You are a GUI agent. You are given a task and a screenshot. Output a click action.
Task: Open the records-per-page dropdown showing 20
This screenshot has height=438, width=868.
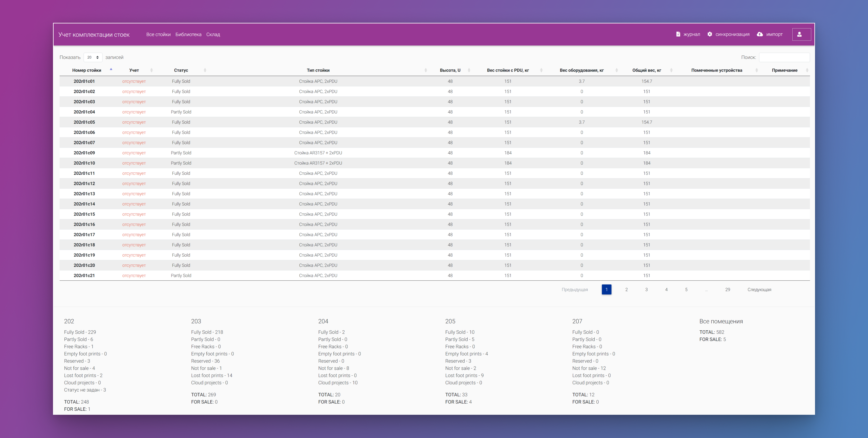tap(93, 57)
